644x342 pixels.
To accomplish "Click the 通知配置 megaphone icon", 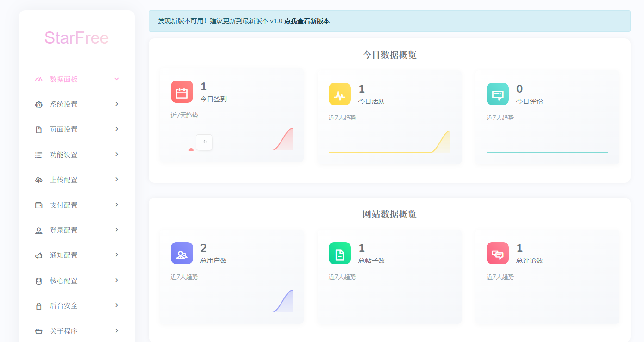I will pos(39,255).
